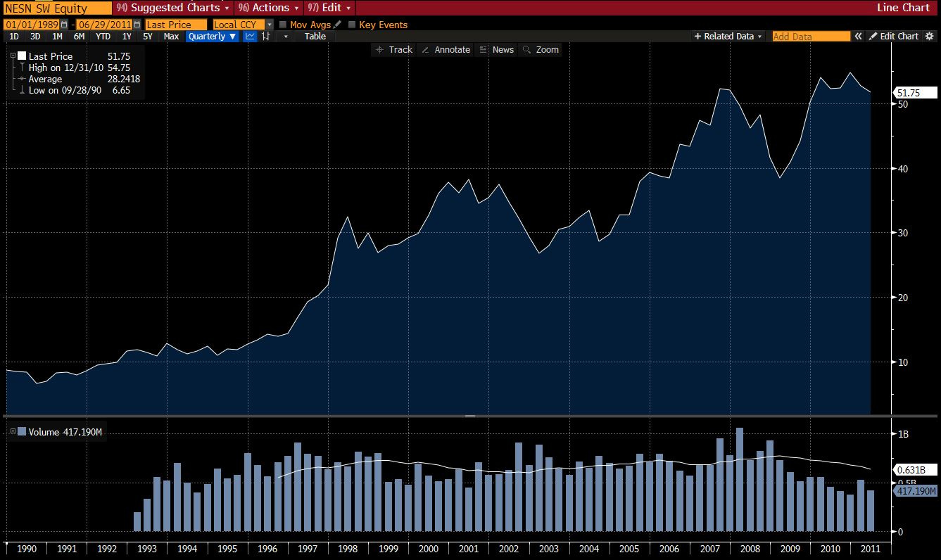The image size is (941, 560).
Task: Click the Line Chart title text
Action: (903, 8)
